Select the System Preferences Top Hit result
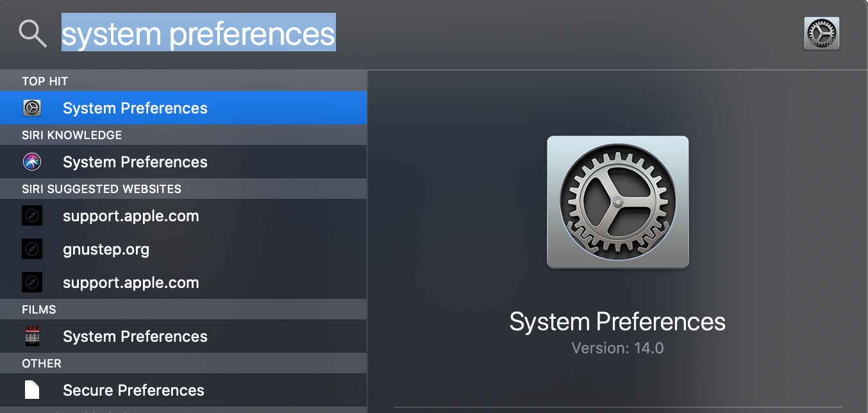This screenshot has width=868, height=413. coord(183,108)
